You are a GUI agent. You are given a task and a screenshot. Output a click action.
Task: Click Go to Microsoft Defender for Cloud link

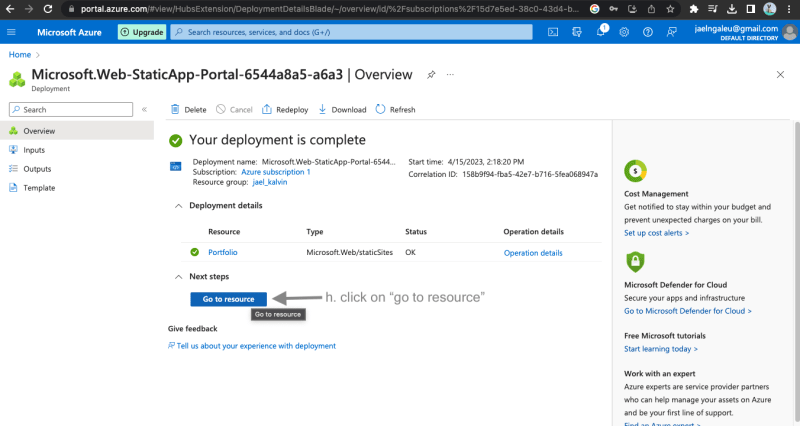point(687,311)
